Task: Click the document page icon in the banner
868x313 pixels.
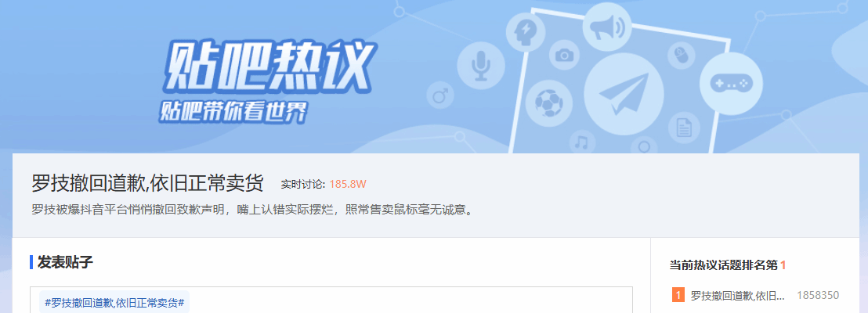Action: tap(684, 128)
